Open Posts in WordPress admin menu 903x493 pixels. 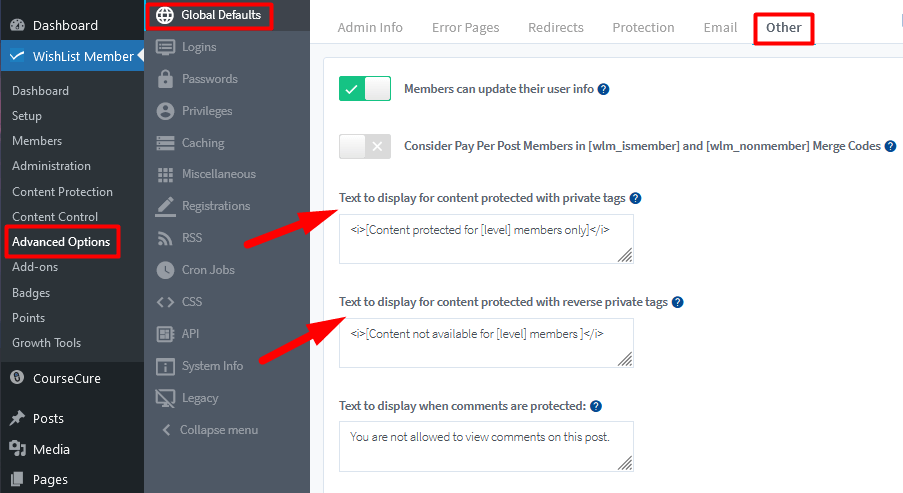pos(48,418)
